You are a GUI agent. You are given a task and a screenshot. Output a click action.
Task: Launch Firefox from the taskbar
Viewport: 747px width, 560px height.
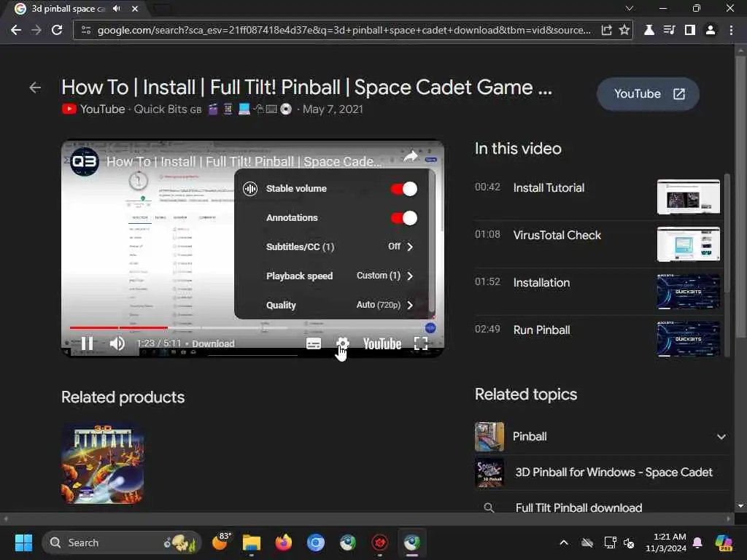coord(284,542)
